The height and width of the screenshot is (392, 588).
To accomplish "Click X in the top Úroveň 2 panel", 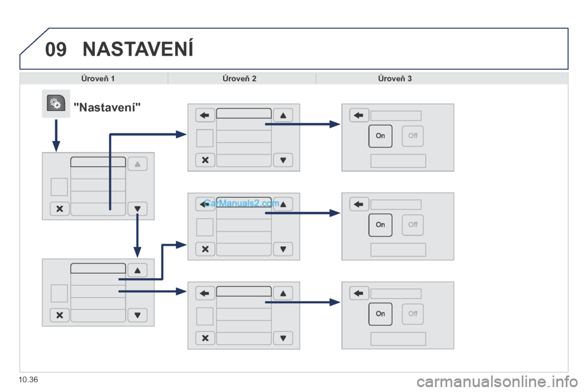I will tap(205, 160).
